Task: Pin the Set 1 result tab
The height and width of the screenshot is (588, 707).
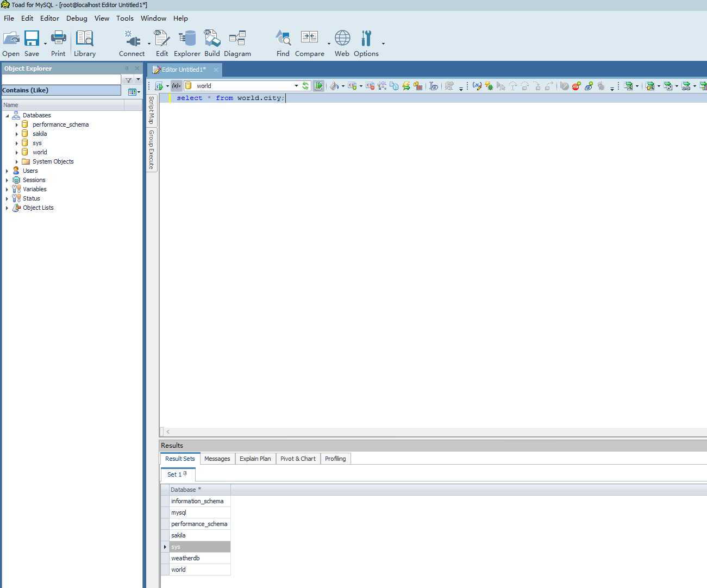Action: coord(185,474)
